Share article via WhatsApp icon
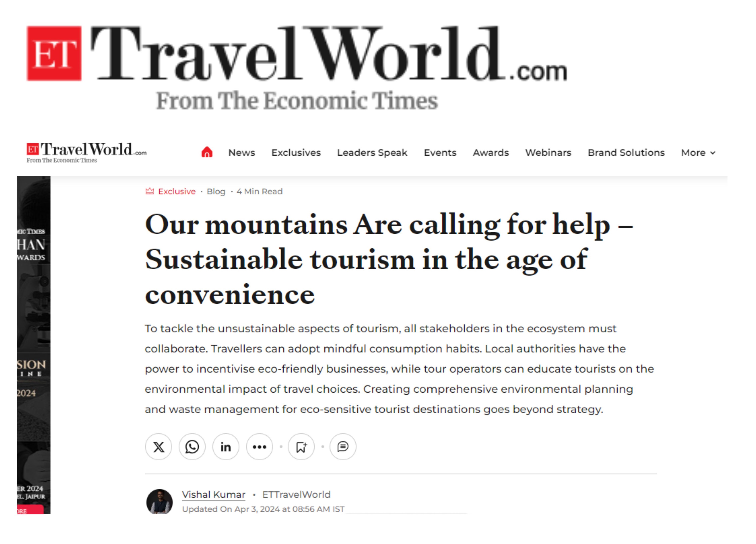The height and width of the screenshot is (544, 756). (192, 447)
